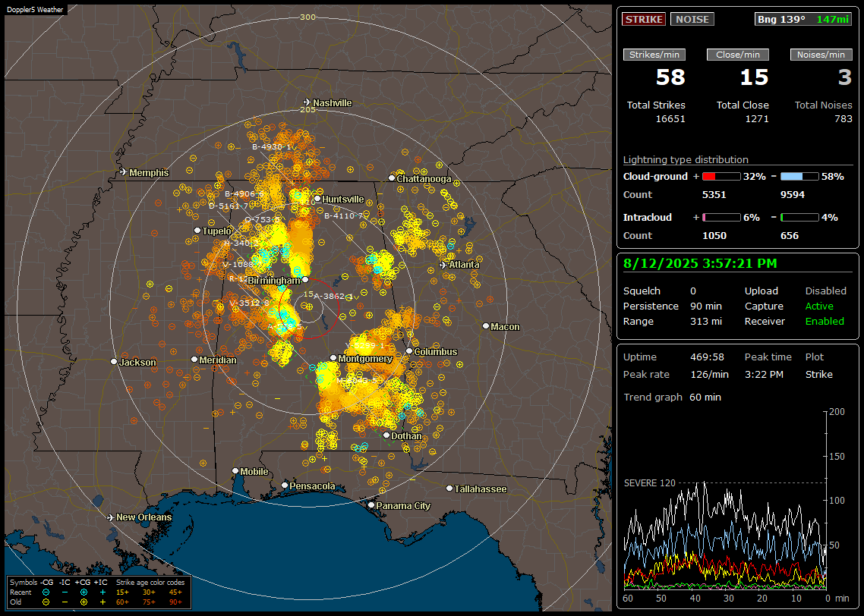Click the positive intracloud pink bar
The image size is (864, 616).
point(721,218)
